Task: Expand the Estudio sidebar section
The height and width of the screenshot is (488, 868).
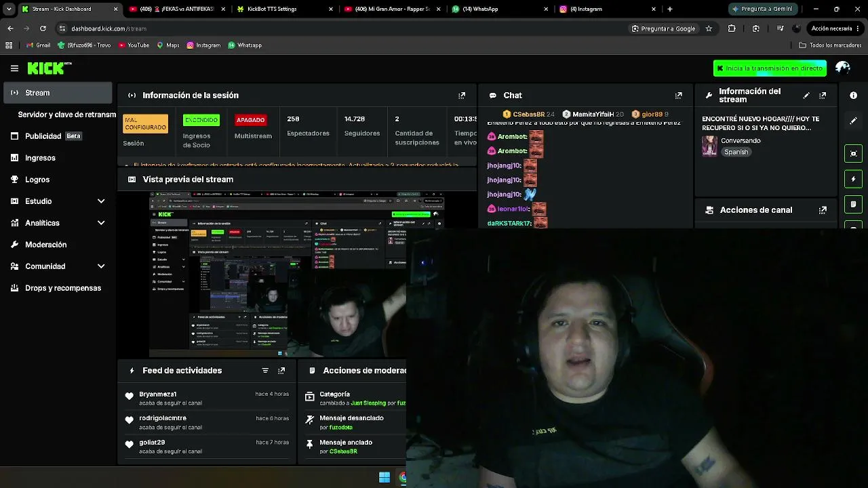Action: (x=101, y=201)
